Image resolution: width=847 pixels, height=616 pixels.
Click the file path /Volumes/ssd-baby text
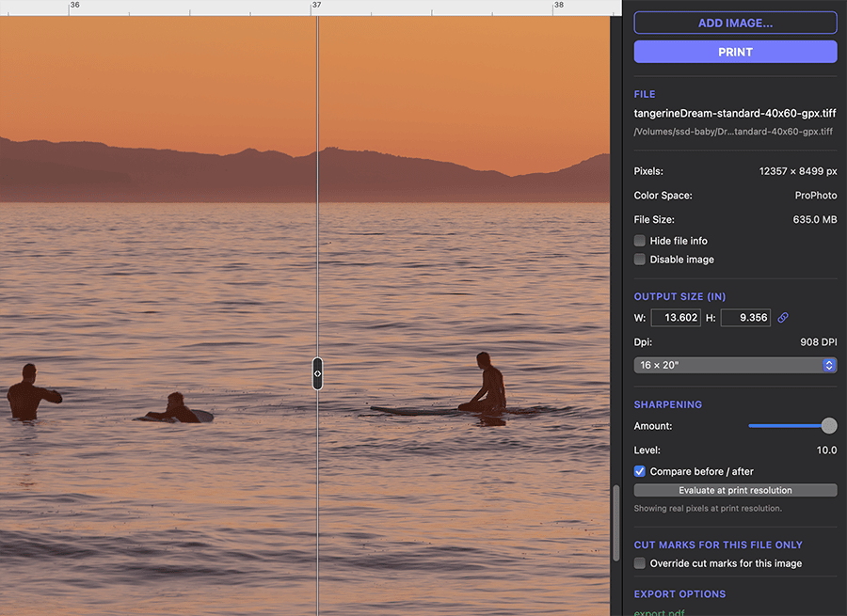pos(733,132)
